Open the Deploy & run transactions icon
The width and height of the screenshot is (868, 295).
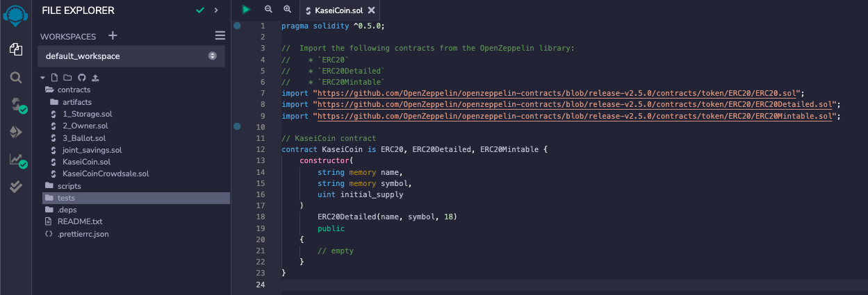pyautogui.click(x=15, y=132)
